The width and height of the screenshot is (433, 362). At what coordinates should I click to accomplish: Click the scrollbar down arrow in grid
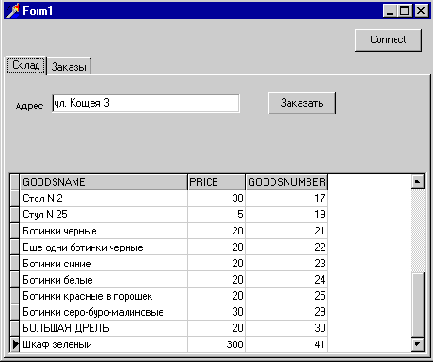pyautogui.click(x=418, y=344)
